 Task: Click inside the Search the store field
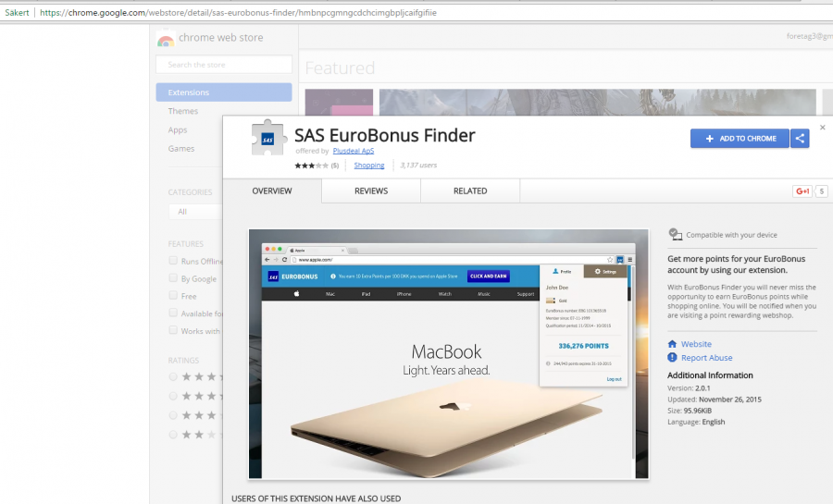223,65
